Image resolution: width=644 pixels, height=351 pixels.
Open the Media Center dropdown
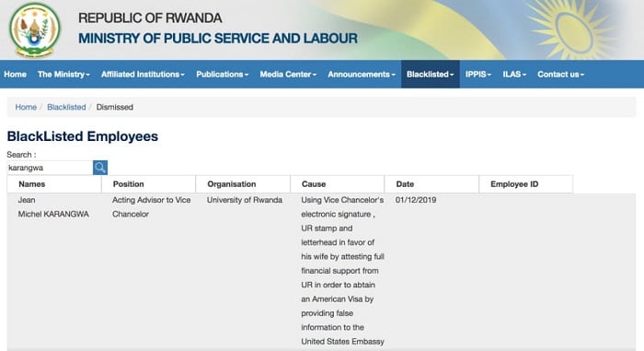288,75
